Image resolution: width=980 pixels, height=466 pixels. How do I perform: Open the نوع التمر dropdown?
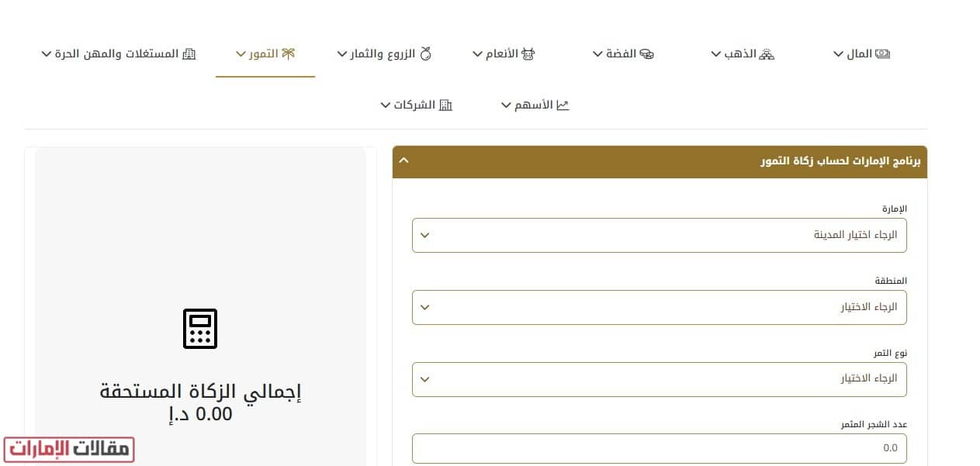[659, 379]
